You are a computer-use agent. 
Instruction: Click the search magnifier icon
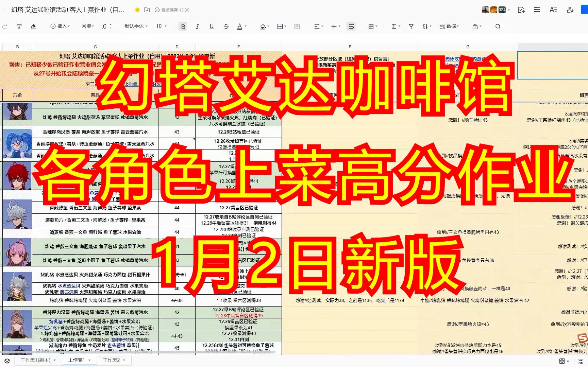pyautogui.click(x=498, y=27)
